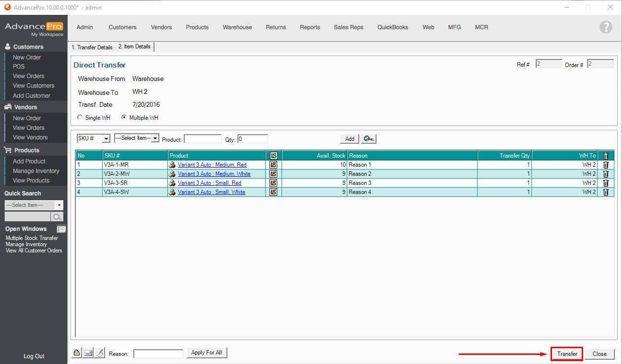This screenshot has width=622, height=364.
Task: Open the Warehouse menu
Action: pyautogui.click(x=237, y=27)
